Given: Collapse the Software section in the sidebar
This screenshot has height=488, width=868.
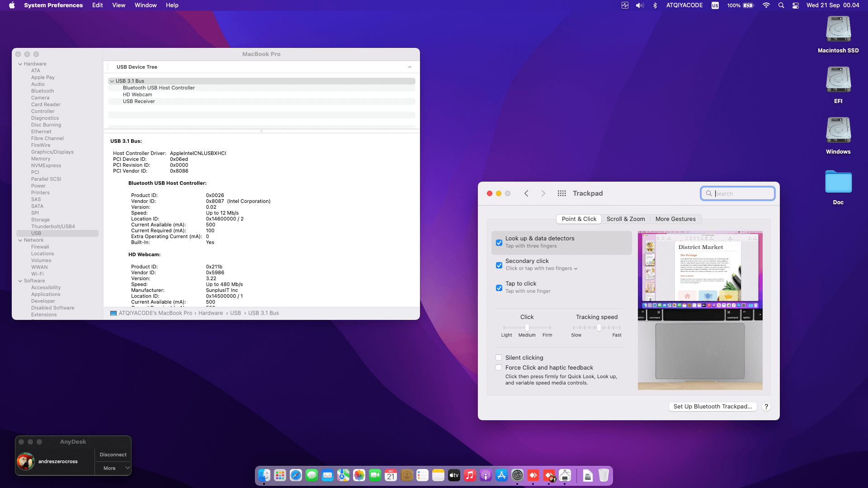Looking at the screenshot, I should 20,281.
